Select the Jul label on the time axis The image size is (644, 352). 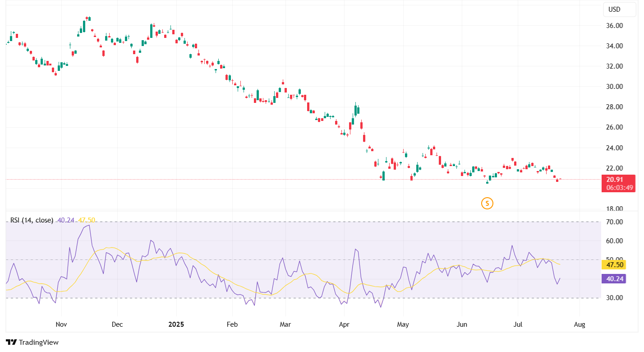pyautogui.click(x=518, y=324)
